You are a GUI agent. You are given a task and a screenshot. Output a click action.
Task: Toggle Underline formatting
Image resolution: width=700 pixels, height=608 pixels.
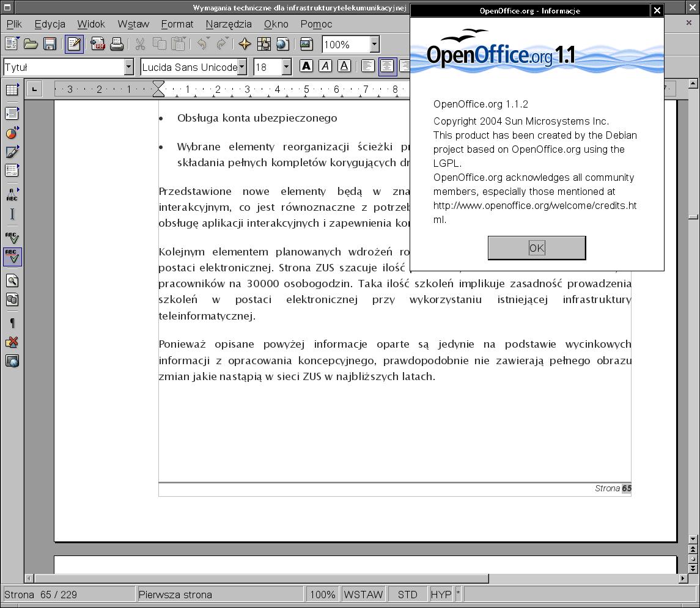click(x=344, y=67)
